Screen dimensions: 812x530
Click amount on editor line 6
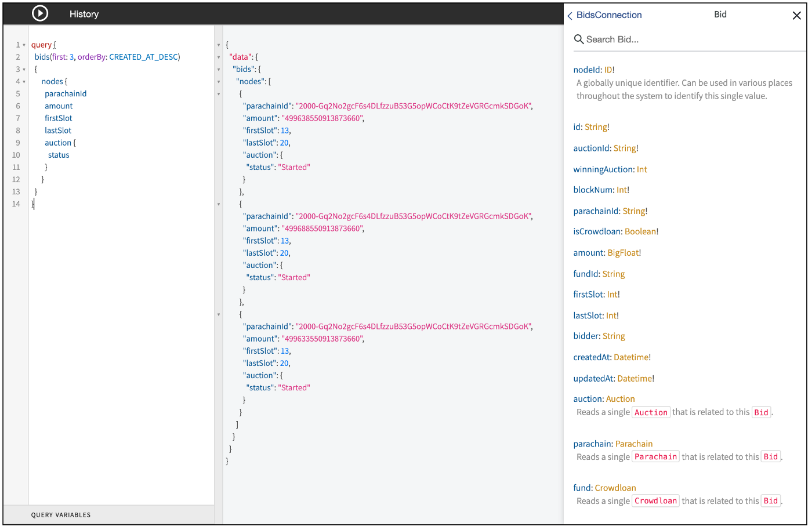[x=59, y=106]
